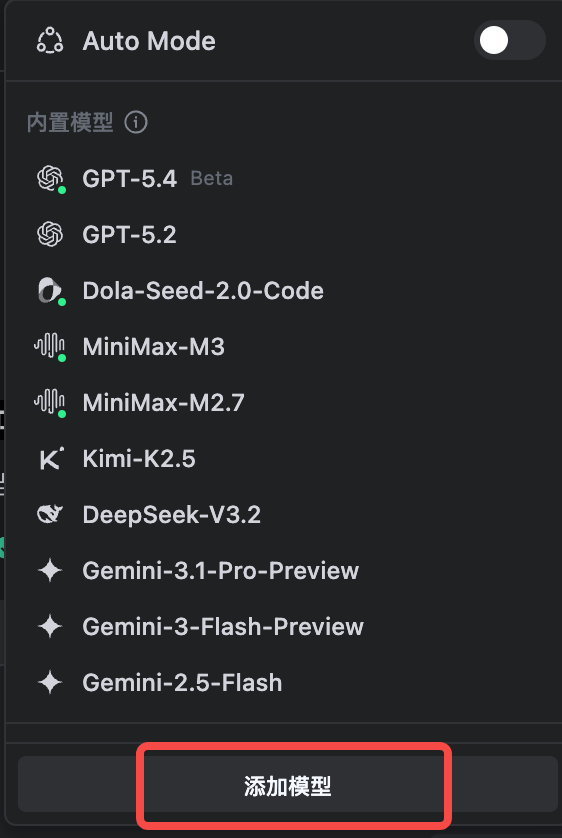This screenshot has width=562, height=838.
Task: Click the Dola-Seed-2.0-Code model icon
Action: (50, 290)
